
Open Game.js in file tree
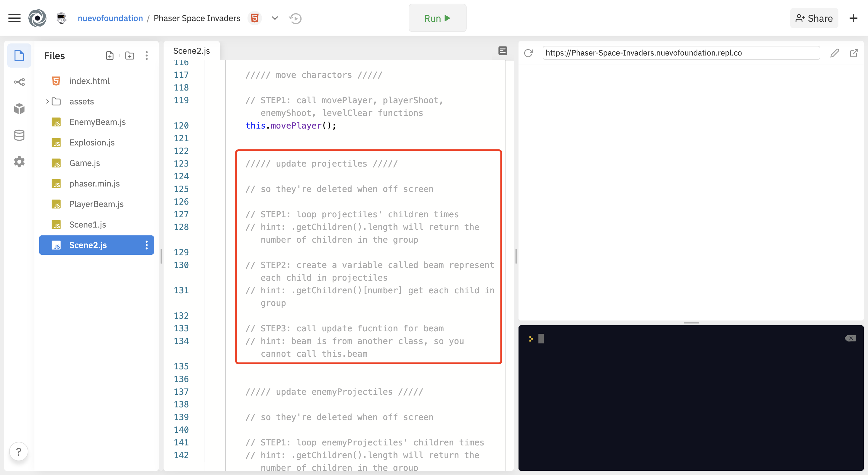(85, 163)
